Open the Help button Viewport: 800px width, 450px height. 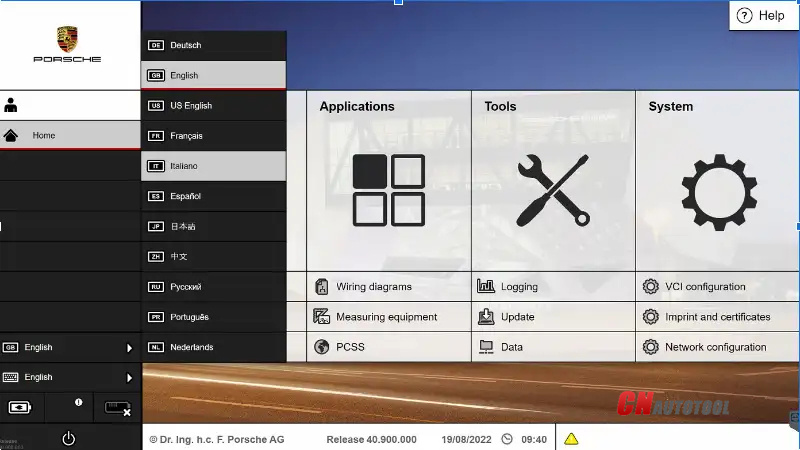click(x=764, y=16)
